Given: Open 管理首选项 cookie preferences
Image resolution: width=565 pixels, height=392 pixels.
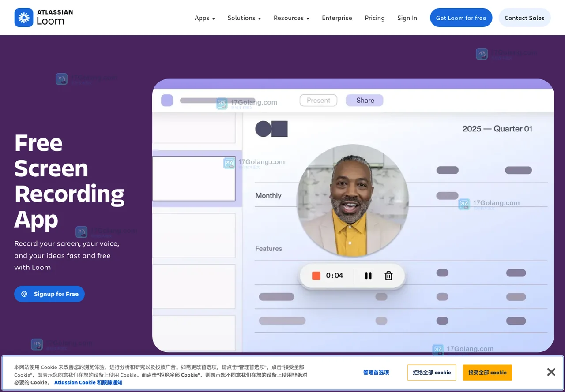Looking at the screenshot, I should [376, 373].
